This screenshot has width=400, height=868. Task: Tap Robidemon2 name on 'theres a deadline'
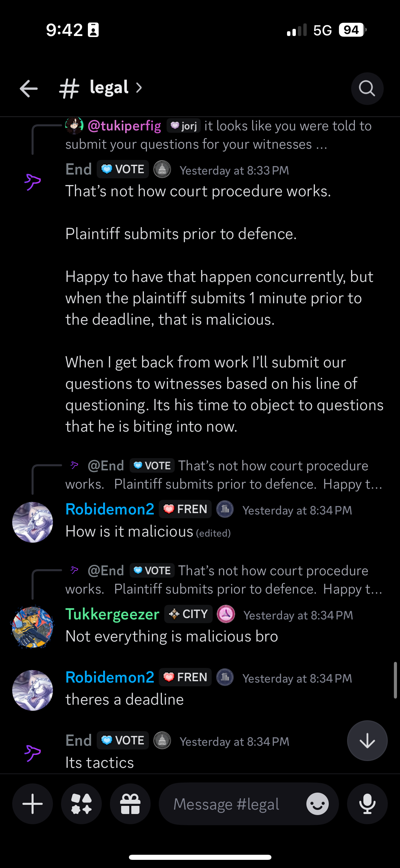tap(110, 677)
